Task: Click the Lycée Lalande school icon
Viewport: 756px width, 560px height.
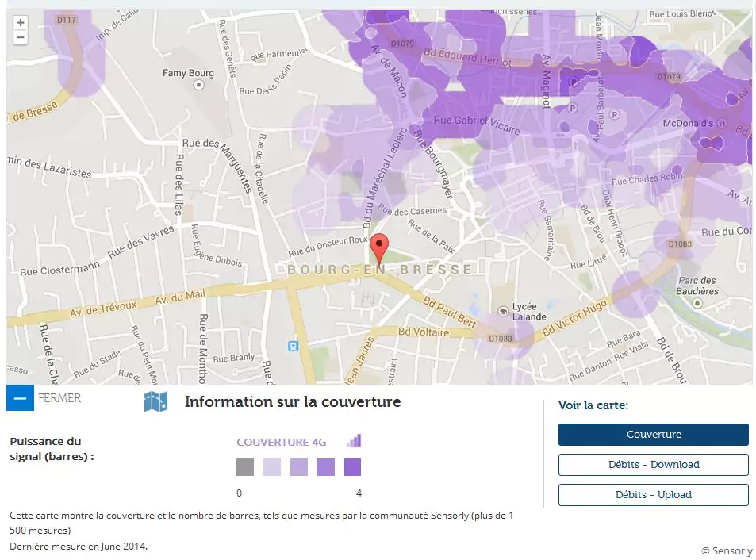Action: point(503,309)
